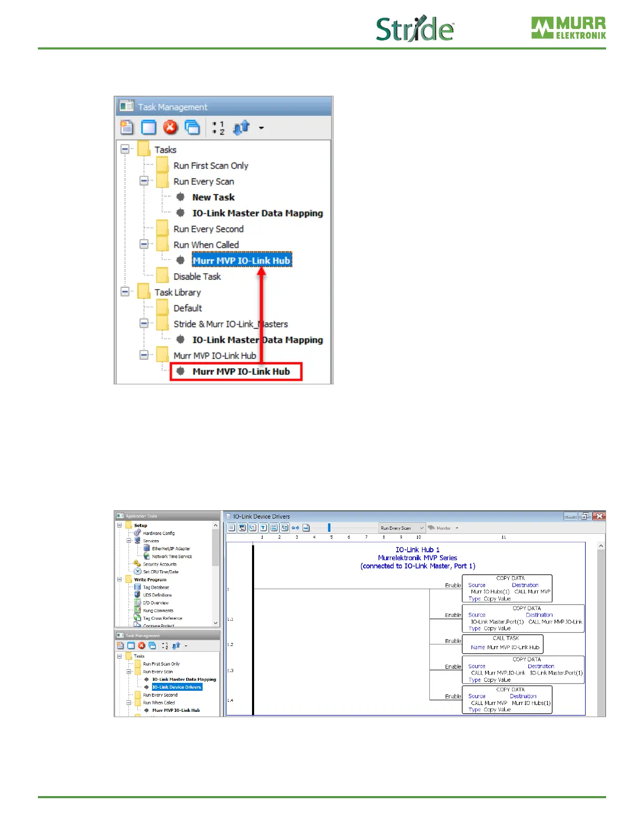
Task: Select Run First Scan Only in large Task Management tree
Action: coord(211,165)
